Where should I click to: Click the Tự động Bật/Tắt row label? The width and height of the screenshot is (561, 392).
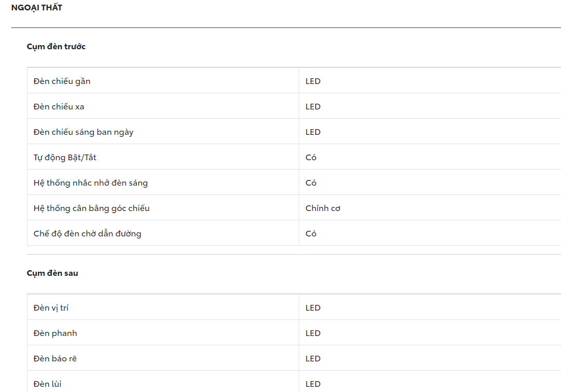[65, 158]
